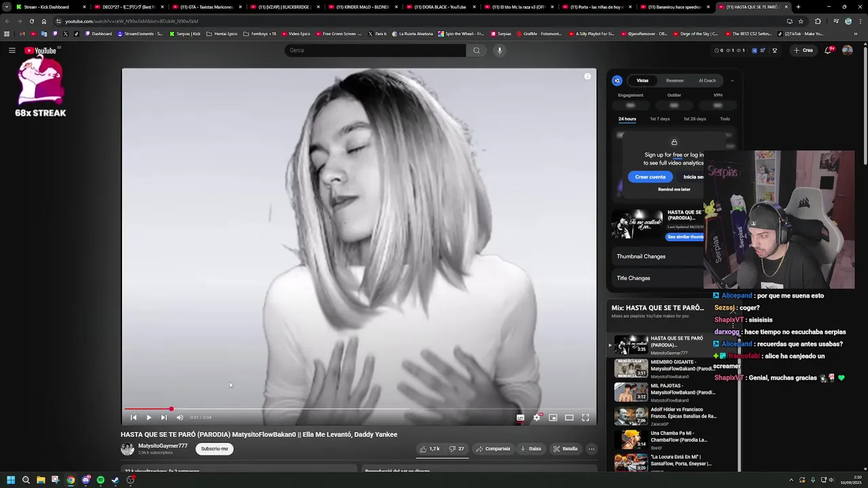The image size is (868, 488).
Task: Open the Windows Start menu
Action: click(x=11, y=480)
